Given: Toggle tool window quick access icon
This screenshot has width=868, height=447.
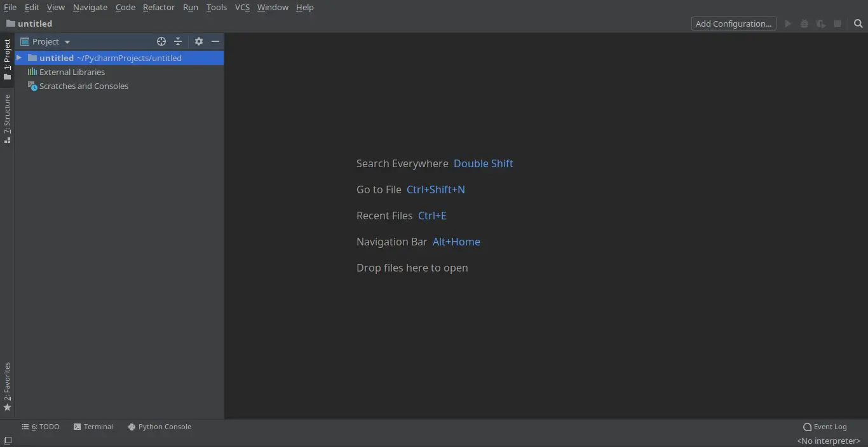Looking at the screenshot, I should pos(8,441).
